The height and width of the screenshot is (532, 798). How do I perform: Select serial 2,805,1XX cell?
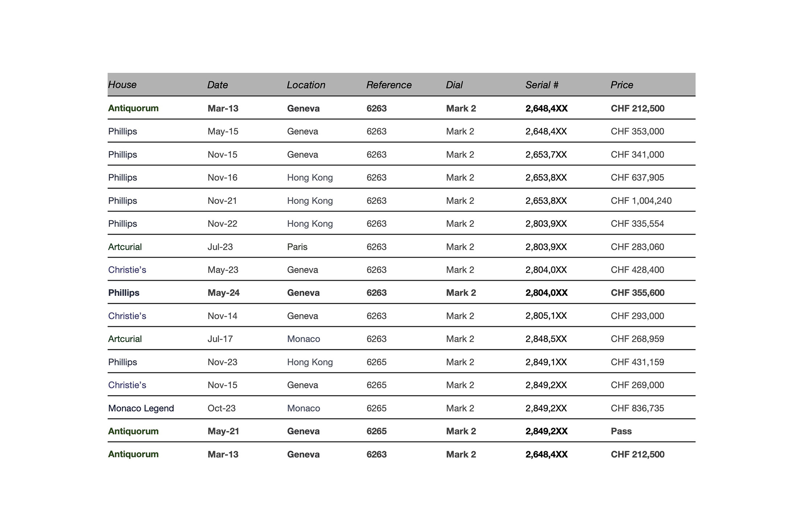pyautogui.click(x=546, y=316)
